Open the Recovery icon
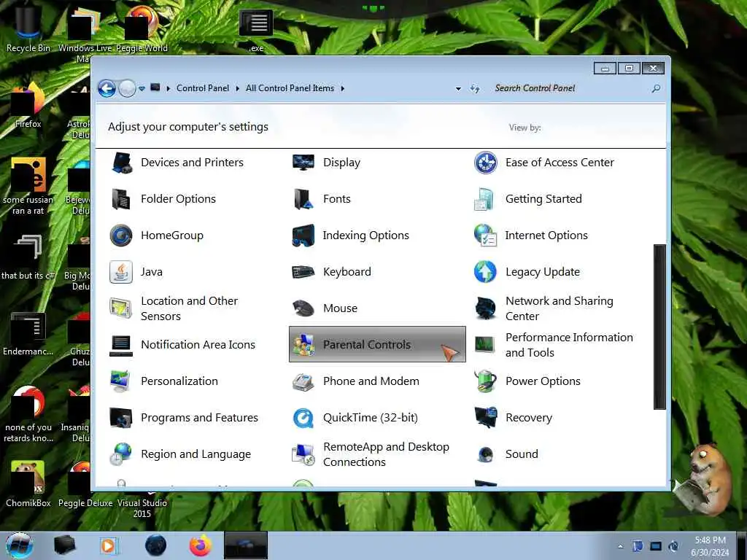 [486, 418]
